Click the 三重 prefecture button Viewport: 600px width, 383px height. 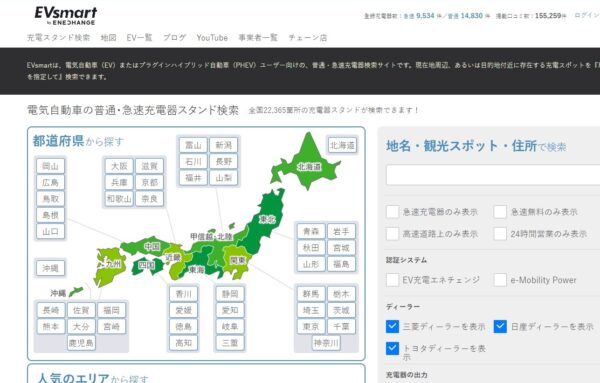click(x=230, y=343)
